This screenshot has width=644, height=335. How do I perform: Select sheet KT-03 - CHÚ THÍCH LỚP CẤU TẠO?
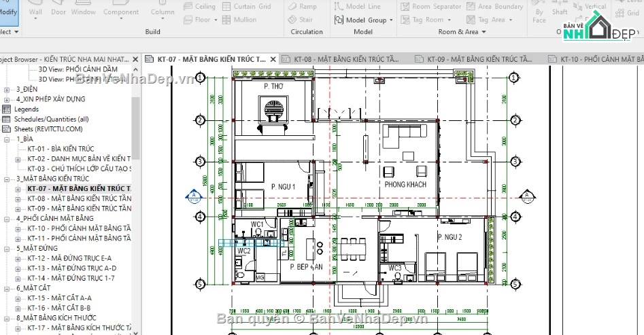pos(80,169)
